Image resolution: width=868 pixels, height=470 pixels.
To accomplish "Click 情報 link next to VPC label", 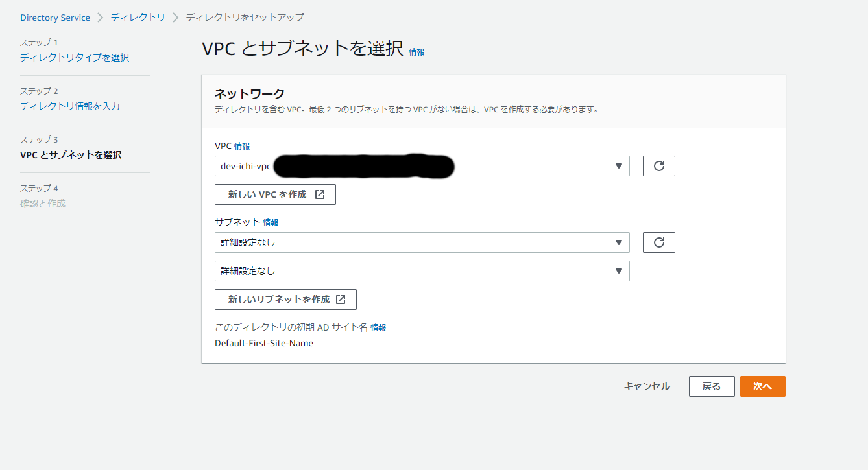I will pos(242,146).
